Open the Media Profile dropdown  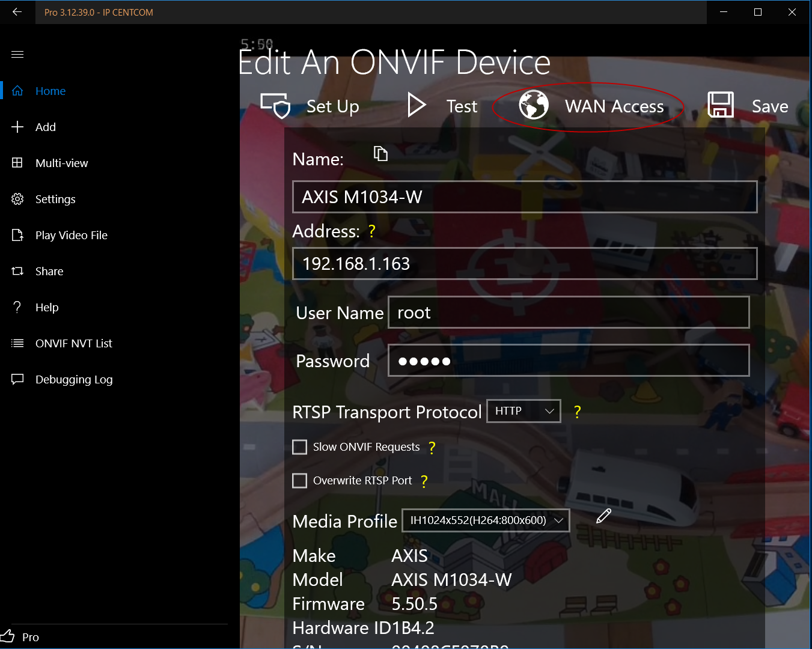(x=486, y=520)
